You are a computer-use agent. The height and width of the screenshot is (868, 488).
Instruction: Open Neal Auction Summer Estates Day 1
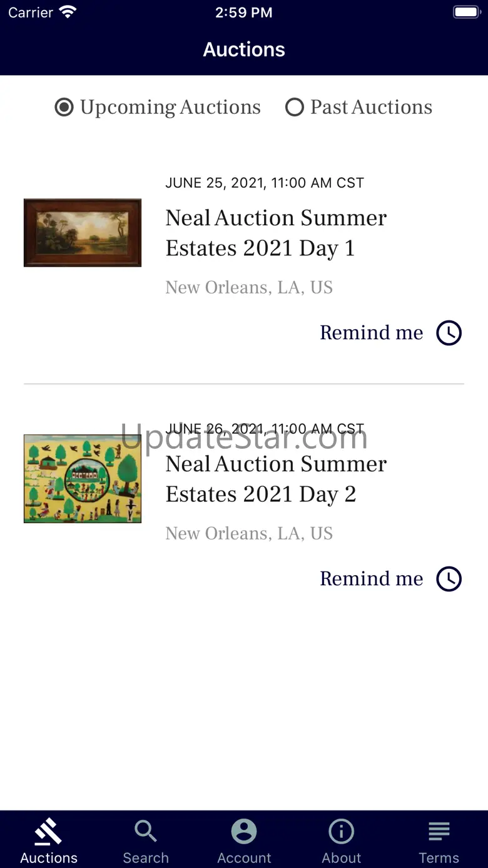click(276, 233)
